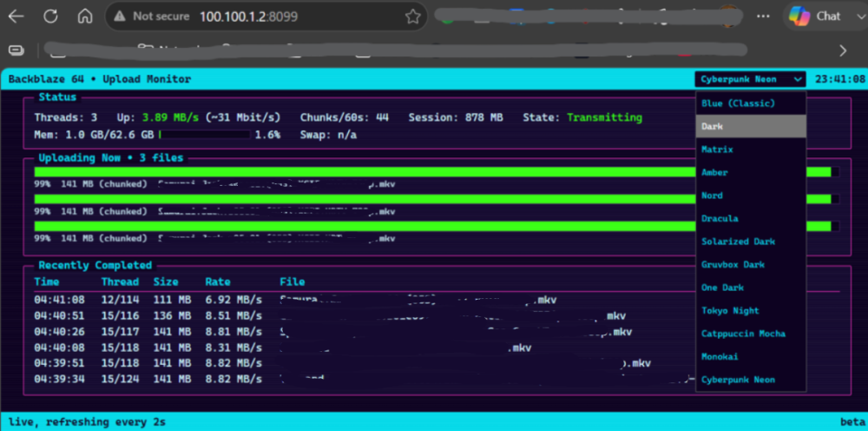Click the File column header
The width and height of the screenshot is (868, 431).
[293, 282]
